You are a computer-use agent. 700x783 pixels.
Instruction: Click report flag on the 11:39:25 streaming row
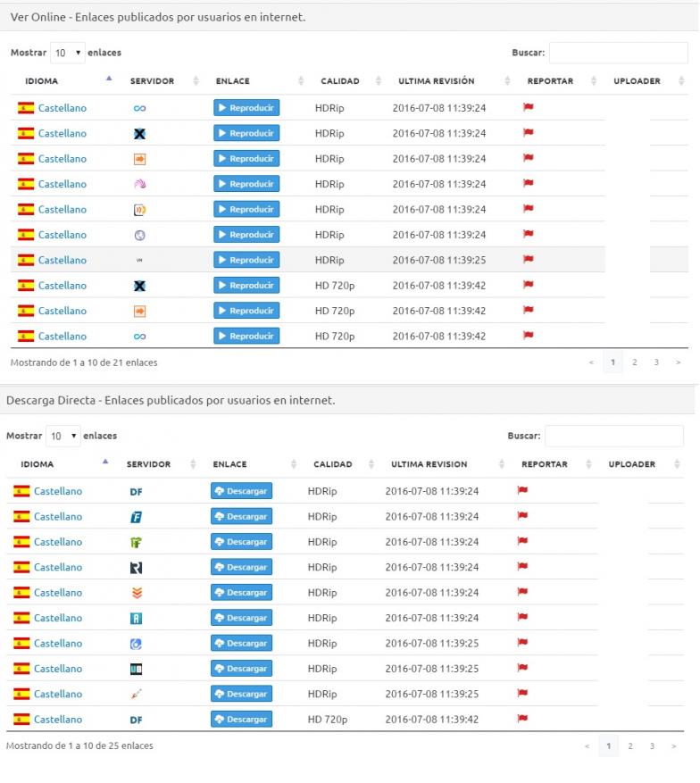[528, 260]
